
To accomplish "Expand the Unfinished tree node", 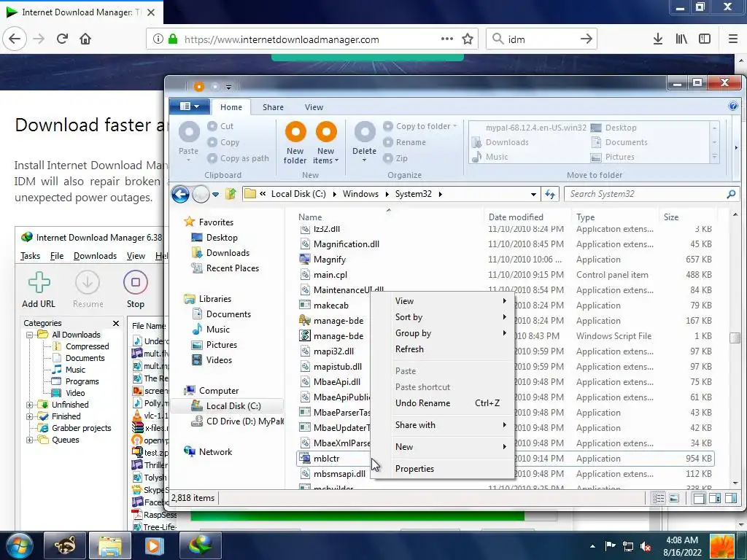I will tap(29, 405).
